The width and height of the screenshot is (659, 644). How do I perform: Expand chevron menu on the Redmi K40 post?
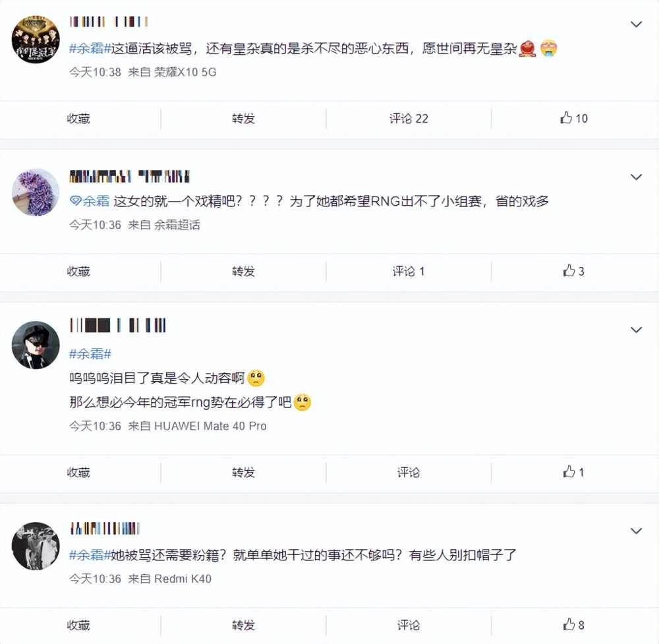(x=636, y=531)
